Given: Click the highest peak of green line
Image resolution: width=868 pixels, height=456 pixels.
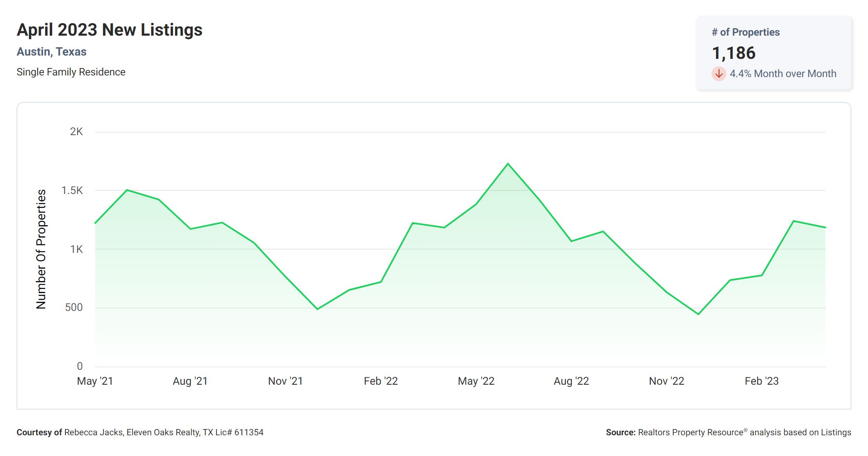Looking at the screenshot, I should [508, 164].
